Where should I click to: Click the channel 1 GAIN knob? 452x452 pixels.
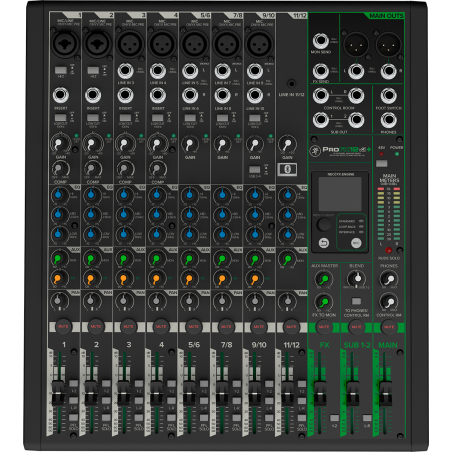(x=59, y=144)
